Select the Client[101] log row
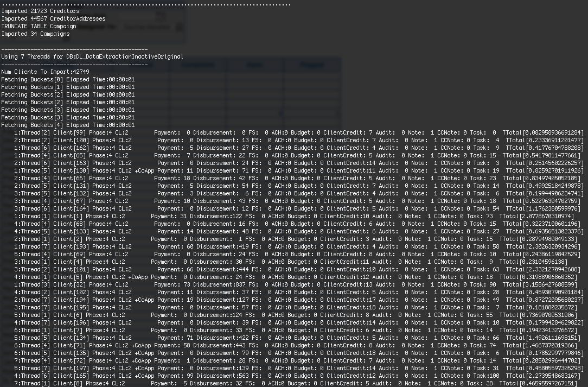Viewport: 588px width, 387px height. pos(297,270)
